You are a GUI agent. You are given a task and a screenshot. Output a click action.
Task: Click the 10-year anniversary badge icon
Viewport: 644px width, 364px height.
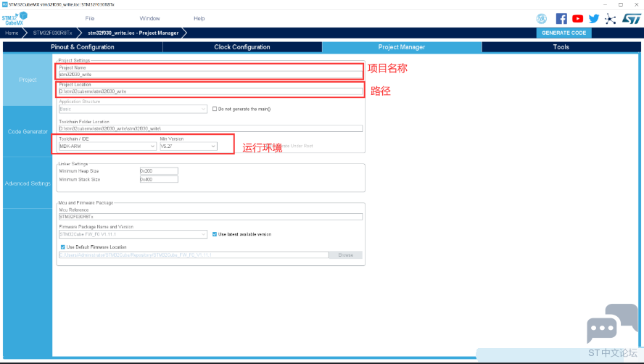[x=542, y=19]
